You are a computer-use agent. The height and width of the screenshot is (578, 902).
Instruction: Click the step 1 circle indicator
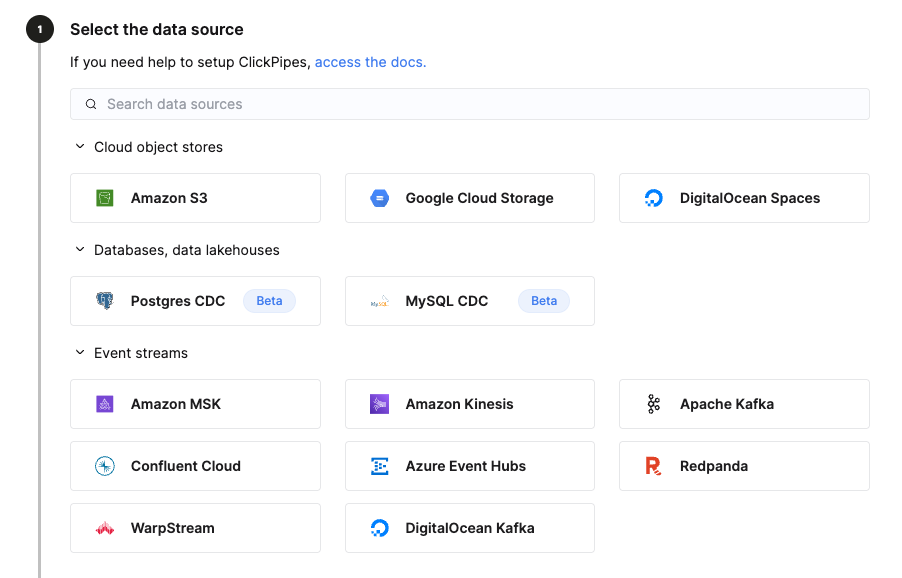[x=39, y=29]
